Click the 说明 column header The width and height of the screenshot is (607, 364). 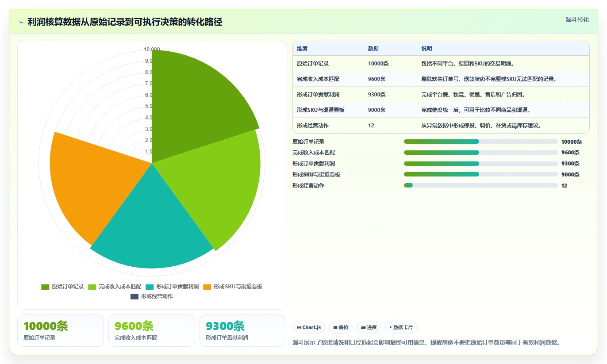(x=426, y=49)
